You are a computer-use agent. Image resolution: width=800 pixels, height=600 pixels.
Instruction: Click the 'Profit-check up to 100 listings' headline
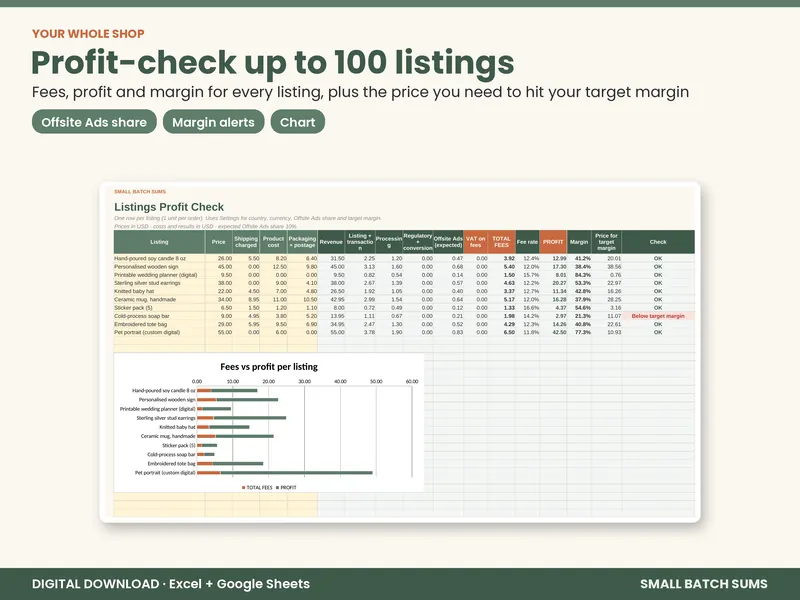coord(272,63)
